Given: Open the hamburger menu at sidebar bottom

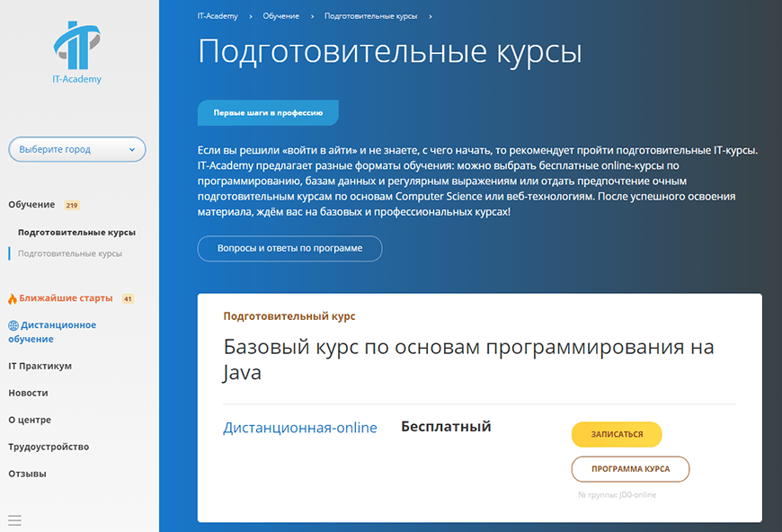Looking at the screenshot, I should tap(14, 519).
